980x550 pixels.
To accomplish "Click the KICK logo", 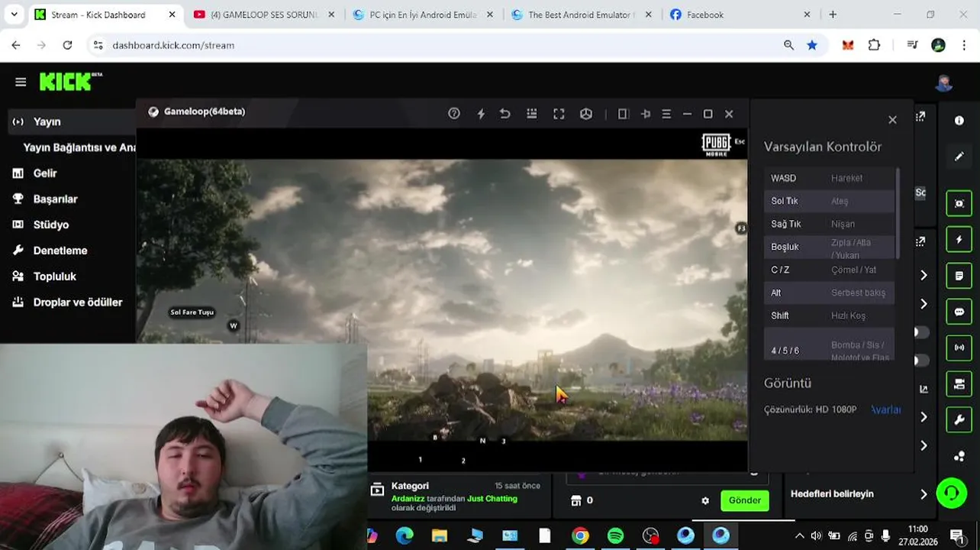I will point(71,81).
